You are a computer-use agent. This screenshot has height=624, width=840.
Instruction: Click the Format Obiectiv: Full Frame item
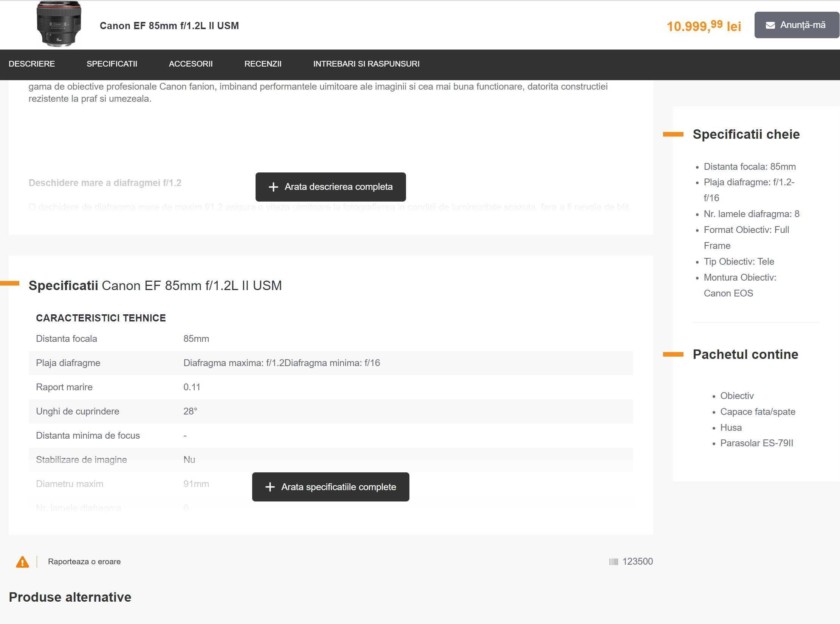click(x=746, y=238)
